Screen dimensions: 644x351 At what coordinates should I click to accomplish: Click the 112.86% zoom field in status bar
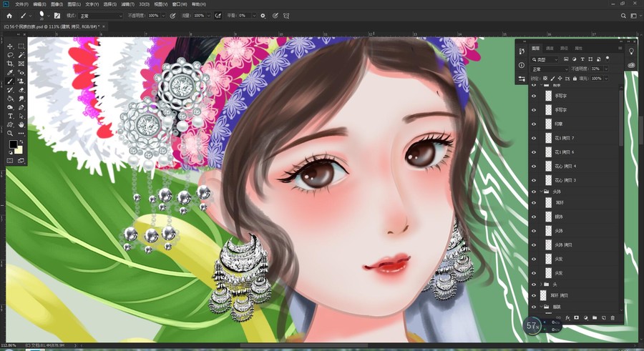8,346
